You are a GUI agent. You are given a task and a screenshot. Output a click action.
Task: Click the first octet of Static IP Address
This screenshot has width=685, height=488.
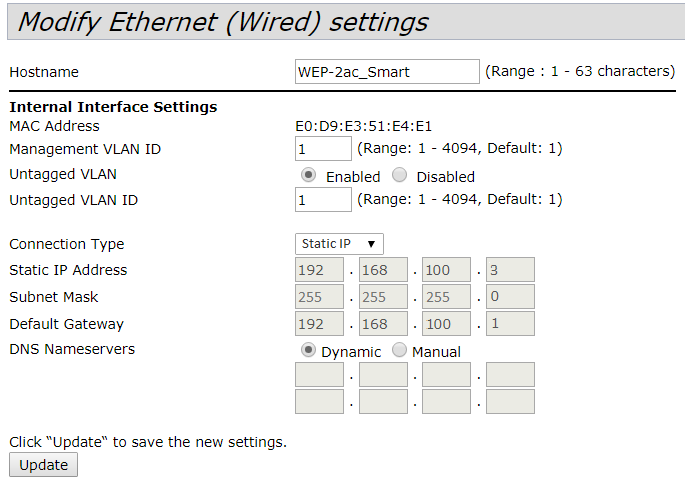pyautogui.click(x=320, y=270)
